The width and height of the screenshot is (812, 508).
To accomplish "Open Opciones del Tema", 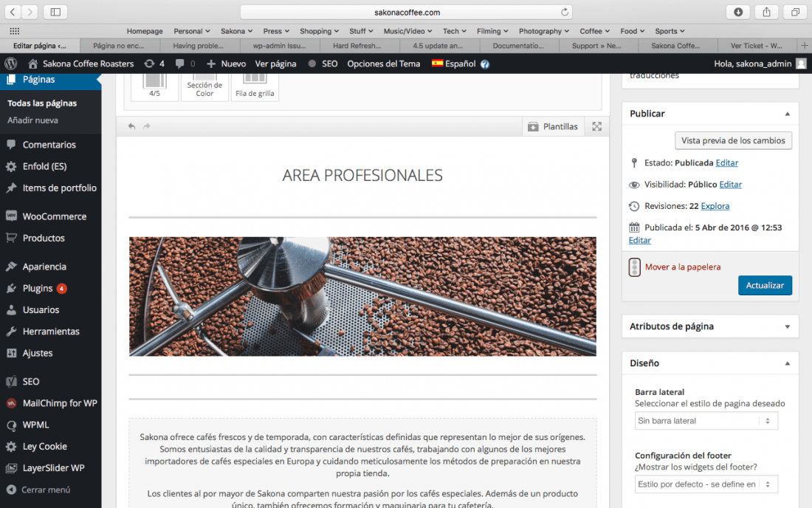I will [384, 63].
